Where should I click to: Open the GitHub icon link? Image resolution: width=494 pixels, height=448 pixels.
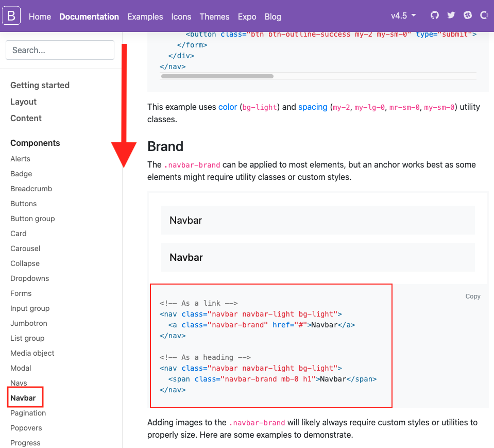(x=434, y=15)
